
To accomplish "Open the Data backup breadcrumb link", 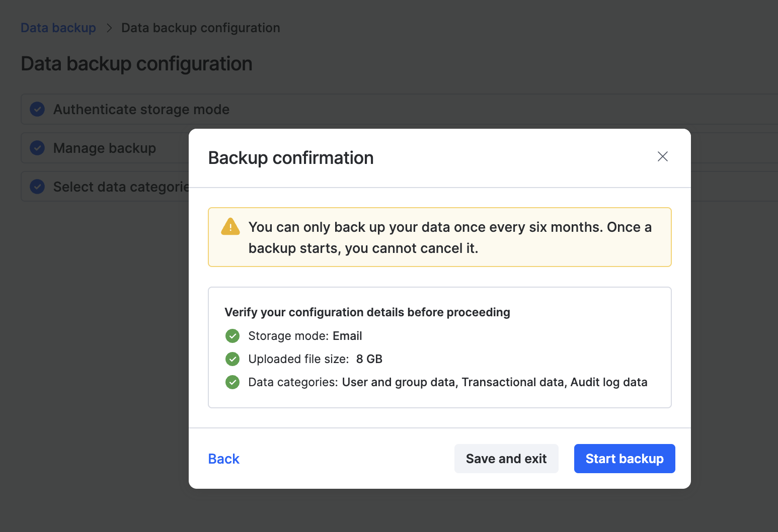I will [x=58, y=28].
